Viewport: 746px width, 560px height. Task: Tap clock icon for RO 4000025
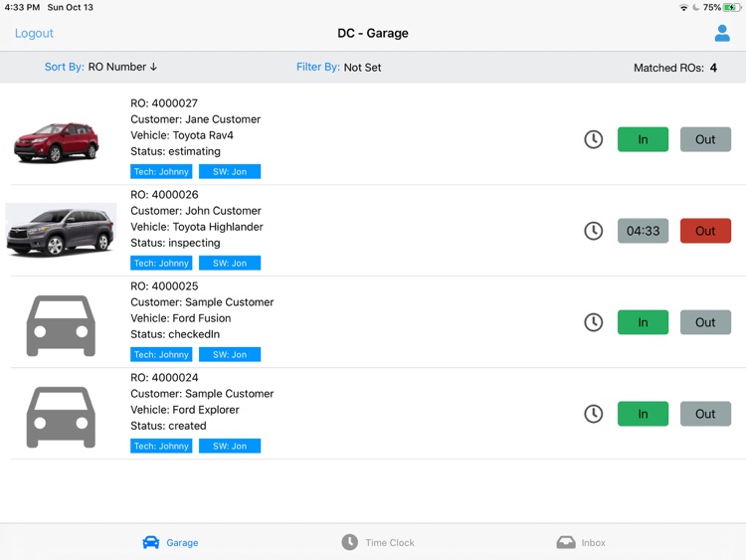593,322
